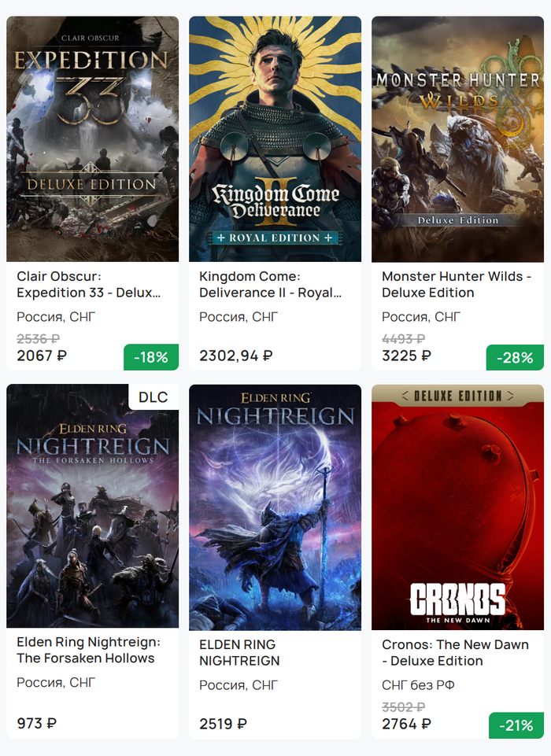Open Cronos: The New Dawn - Deluxe Edition title
Image resolution: width=551 pixels, height=756 pixels.
point(455,653)
